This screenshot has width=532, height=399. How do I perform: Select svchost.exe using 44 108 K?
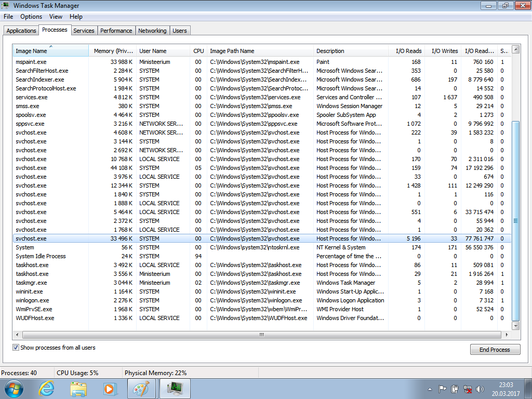[262, 168]
